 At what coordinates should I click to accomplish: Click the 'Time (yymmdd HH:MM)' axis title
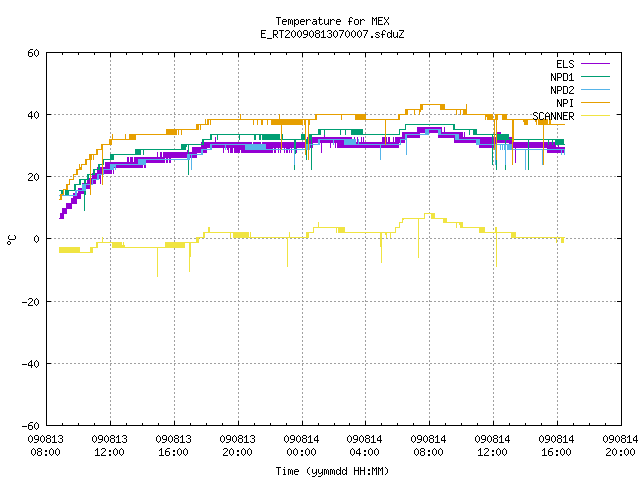[332, 471]
